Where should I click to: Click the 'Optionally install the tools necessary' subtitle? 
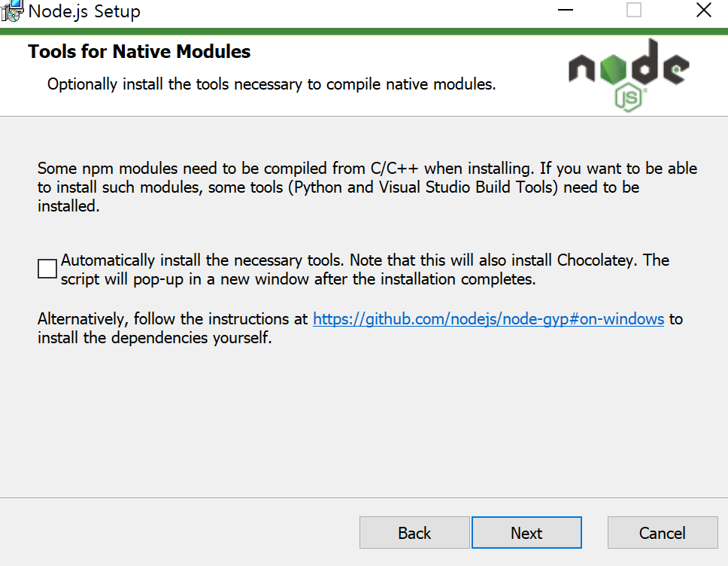[271, 84]
